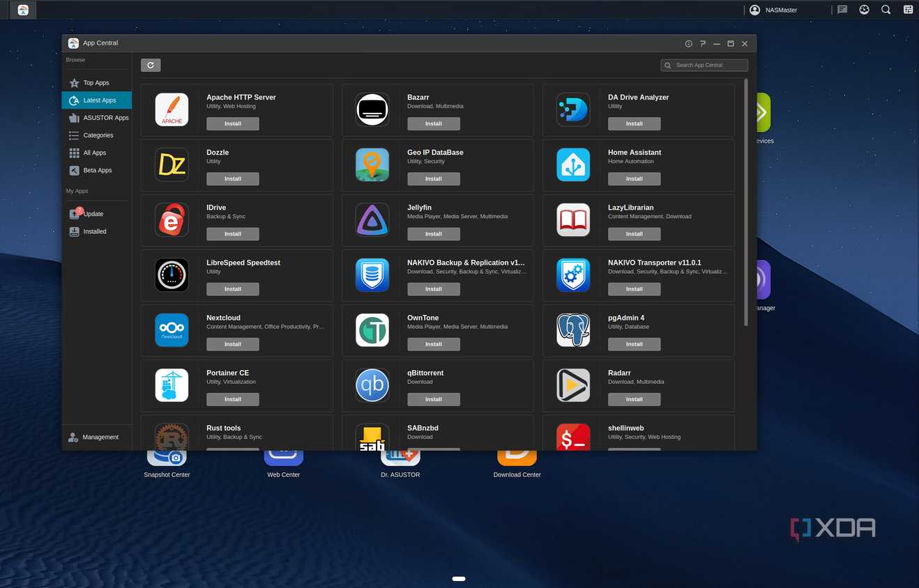Select the DA Drive Analyzer icon
This screenshot has width=919, height=588.
pyautogui.click(x=573, y=109)
